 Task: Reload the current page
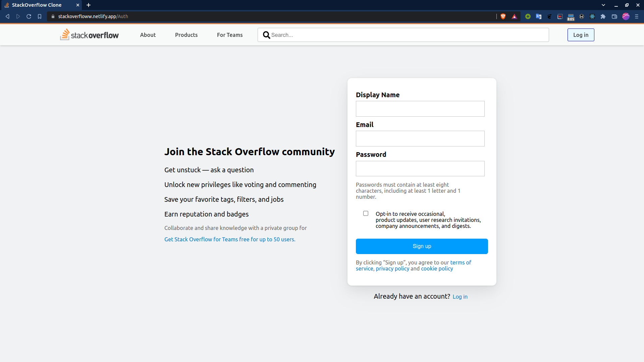tap(29, 16)
